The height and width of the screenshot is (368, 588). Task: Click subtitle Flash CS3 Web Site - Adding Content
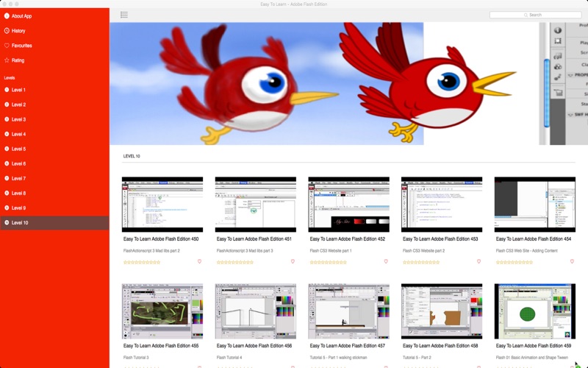click(x=527, y=251)
